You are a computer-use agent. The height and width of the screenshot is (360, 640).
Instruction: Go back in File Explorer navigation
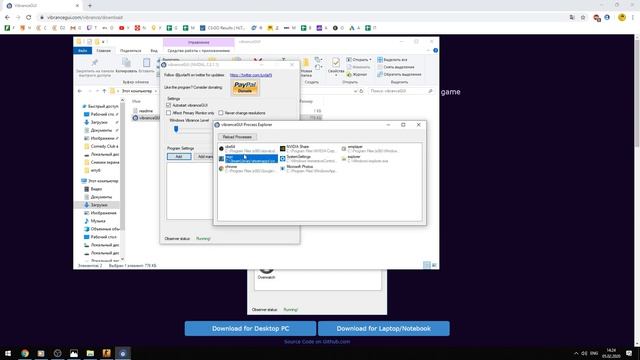[80, 91]
